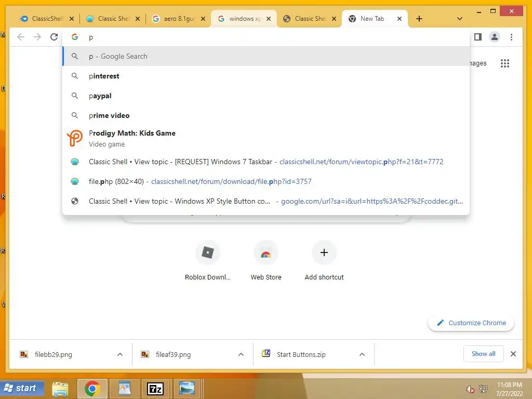This screenshot has width=532, height=399.
Task: Close the aero 8.1 tab
Action: pyautogui.click(x=203, y=19)
